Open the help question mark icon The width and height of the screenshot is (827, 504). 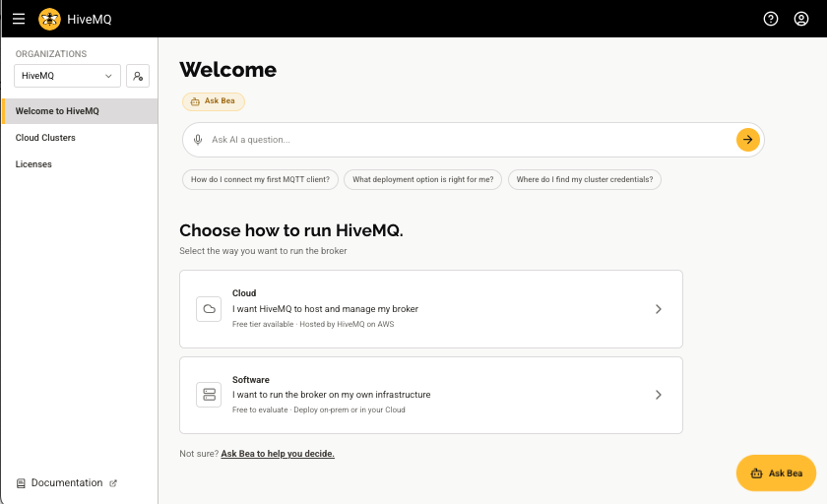tap(771, 19)
